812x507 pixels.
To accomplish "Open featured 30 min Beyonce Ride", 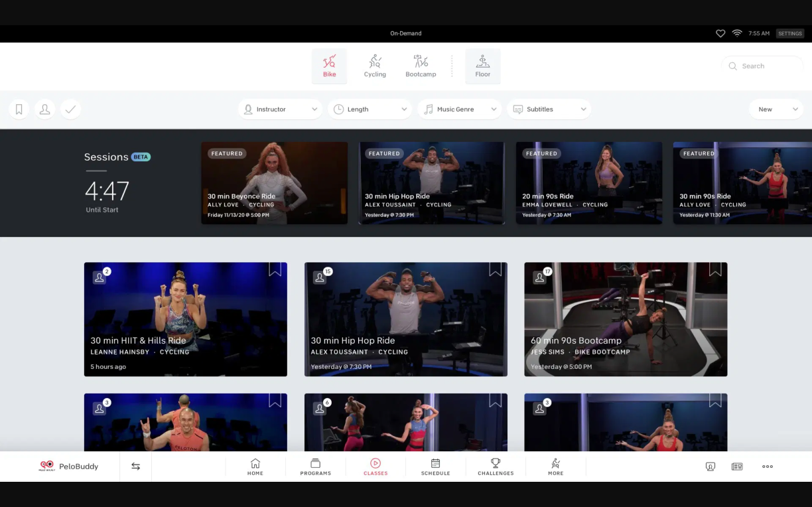I will pos(275,183).
